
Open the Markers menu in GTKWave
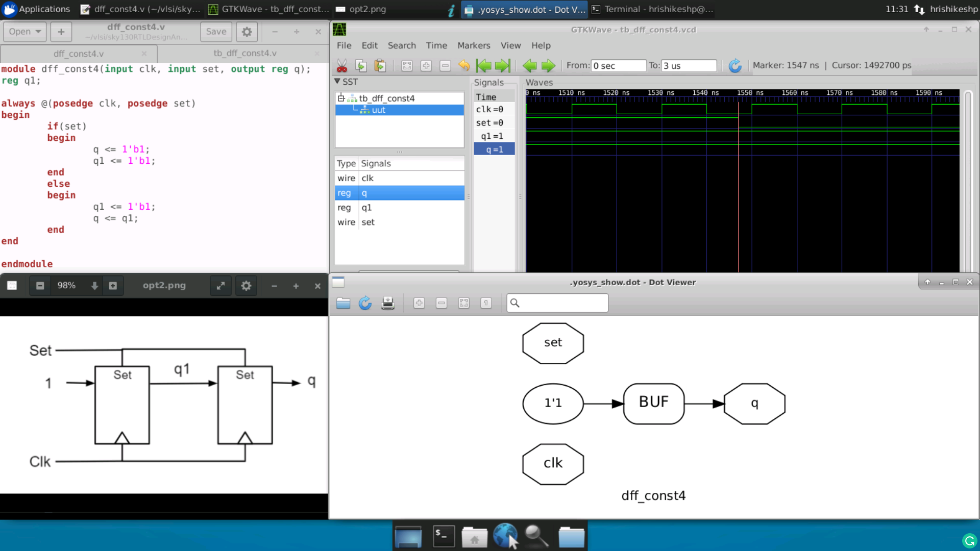point(473,45)
